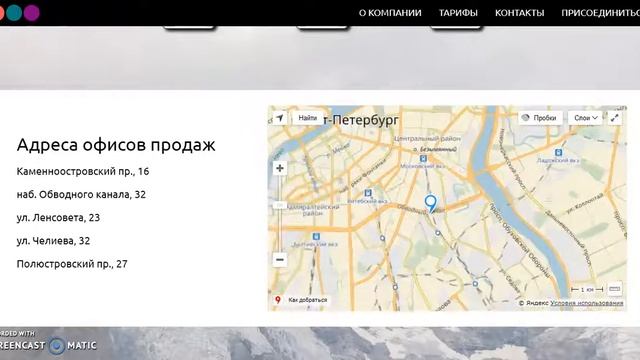
Task: Click the Балтийский вокзал station icon
Action: (316, 236)
